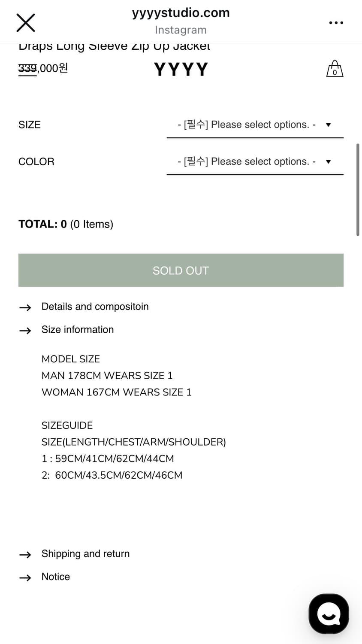362x644 pixels.
Task: Expand the Shipping and return section
Action: (x=85, y=554)
